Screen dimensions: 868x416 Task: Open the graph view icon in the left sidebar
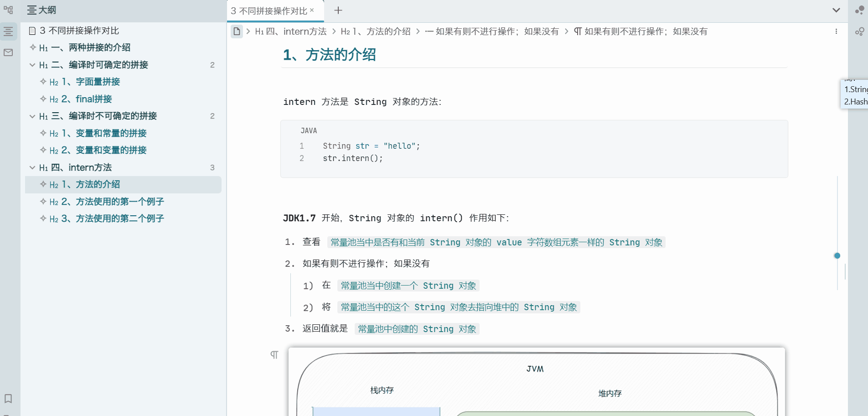pyautogui.click(x=8, y=10)
